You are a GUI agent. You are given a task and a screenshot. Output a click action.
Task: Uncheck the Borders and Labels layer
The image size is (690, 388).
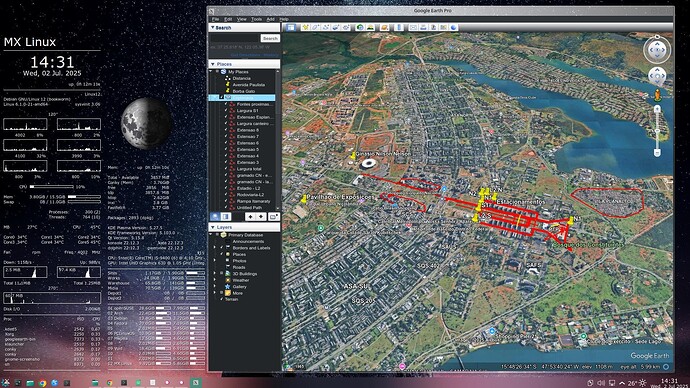click(x=221, y=248)
